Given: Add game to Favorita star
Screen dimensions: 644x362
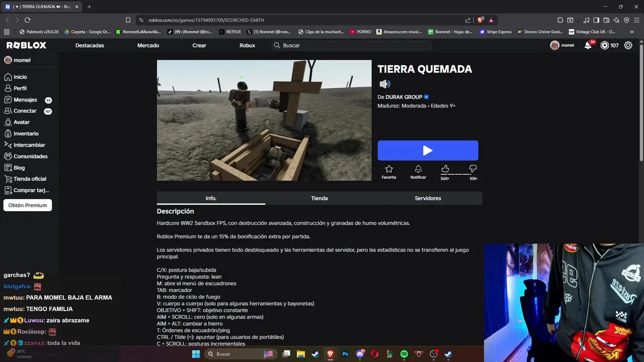Looking at the screenshot, I should [389, 172].
